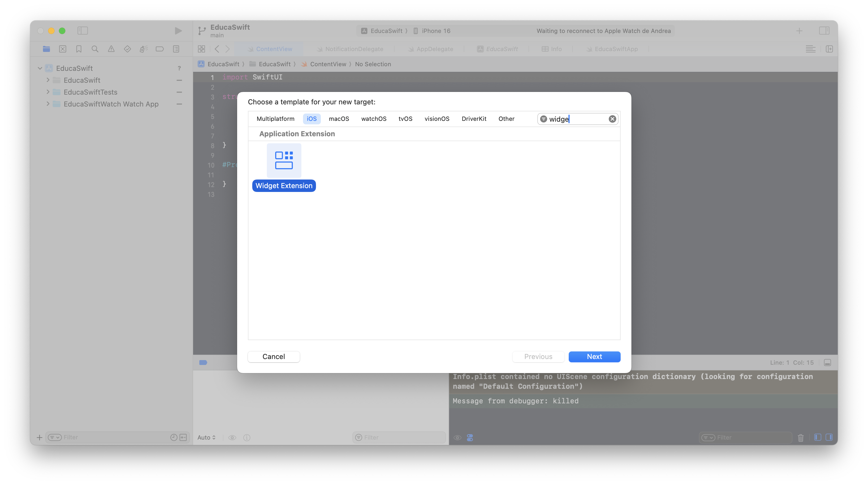This screenshot has width=868, height=485.
Task: Click No Selection in the jump bar
Action: pos(373,64)
